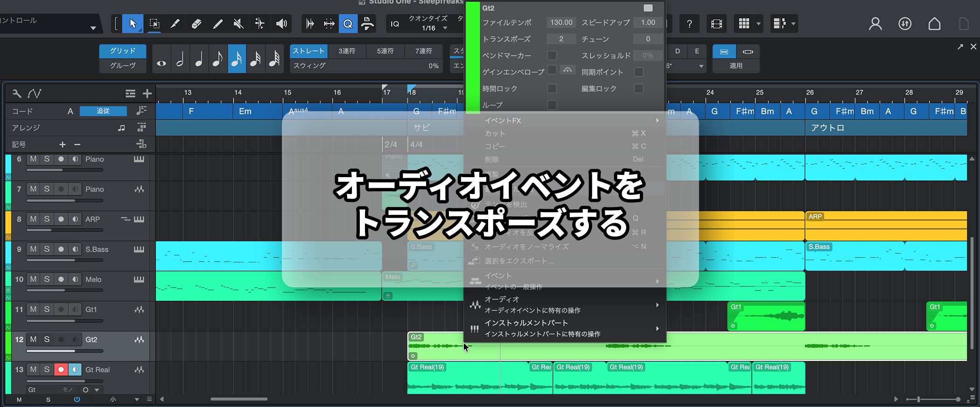Open the home start page icon
Viewport: 980px width, 407px height.
pos(934,24)
